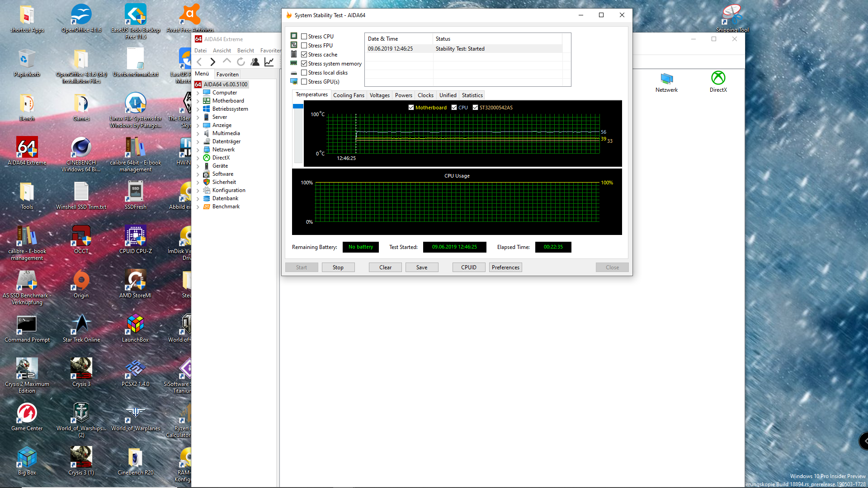868x488 pixels.
Task: Expand Anzeige tree node
Action: tap(198, 126)
